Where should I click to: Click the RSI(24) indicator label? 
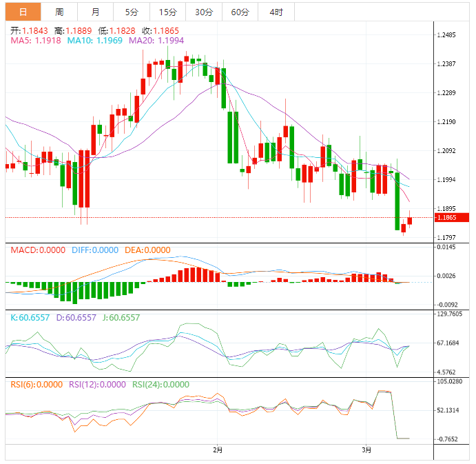click(x=159, y=385)
